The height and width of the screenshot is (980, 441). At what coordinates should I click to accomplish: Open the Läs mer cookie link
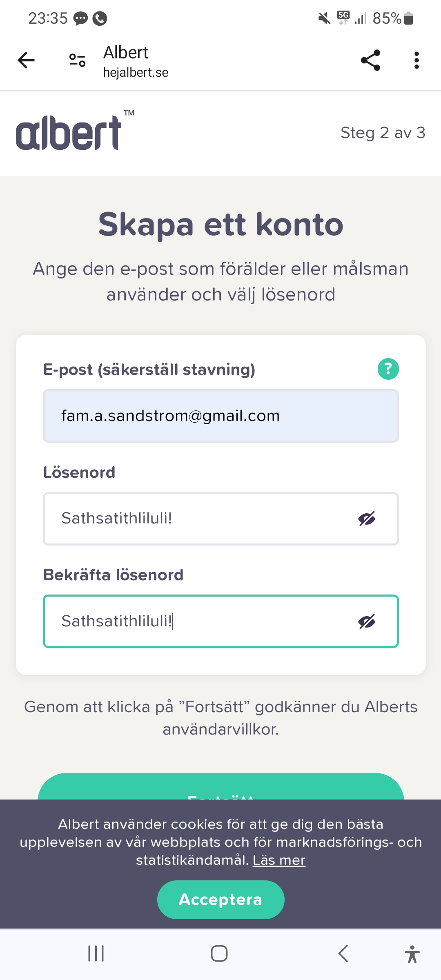pos(279,860)
